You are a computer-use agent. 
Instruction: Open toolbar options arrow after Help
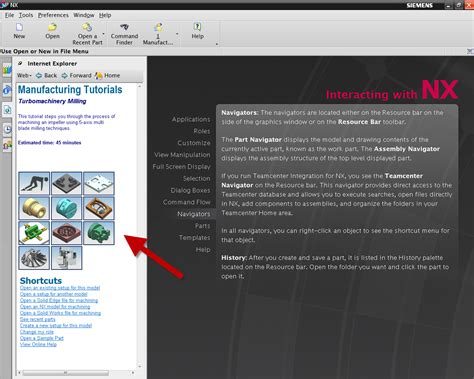217,44
